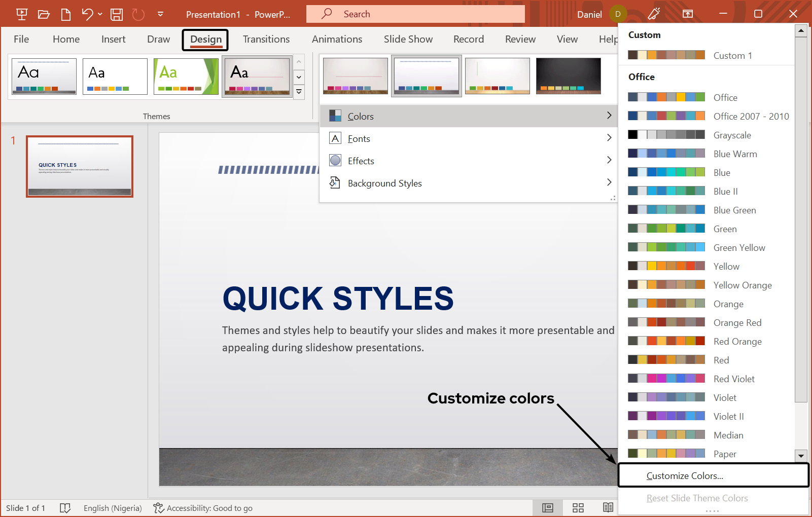Select slide 1 thumbnail
This screenshot has width=812, height=517.
(x=79, y=166)
